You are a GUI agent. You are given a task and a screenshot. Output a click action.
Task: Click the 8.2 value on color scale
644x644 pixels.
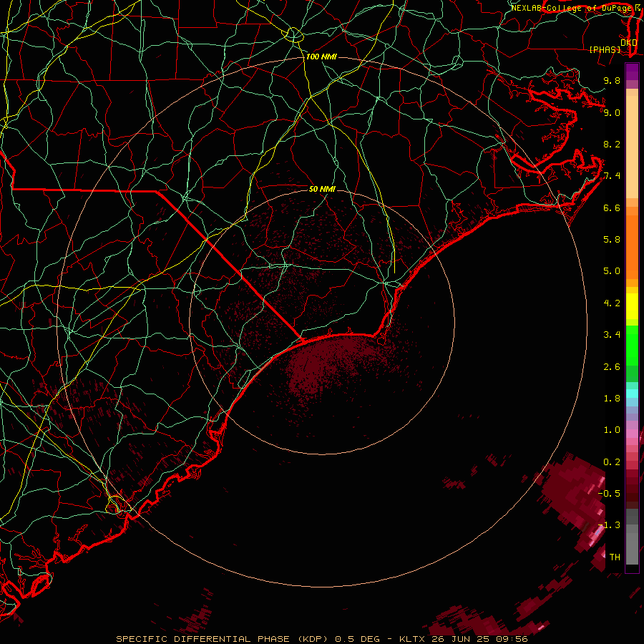[x=612, y=144]
